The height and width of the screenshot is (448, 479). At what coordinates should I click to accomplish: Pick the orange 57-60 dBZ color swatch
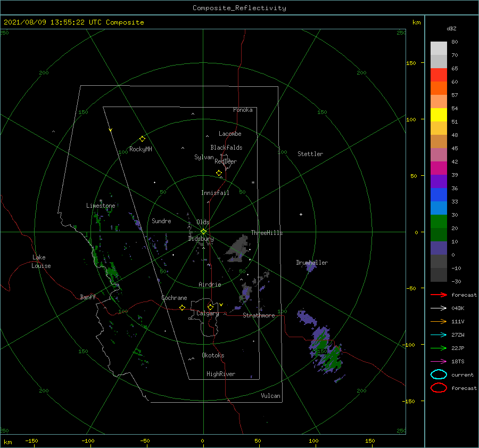[x=439, y=88]
